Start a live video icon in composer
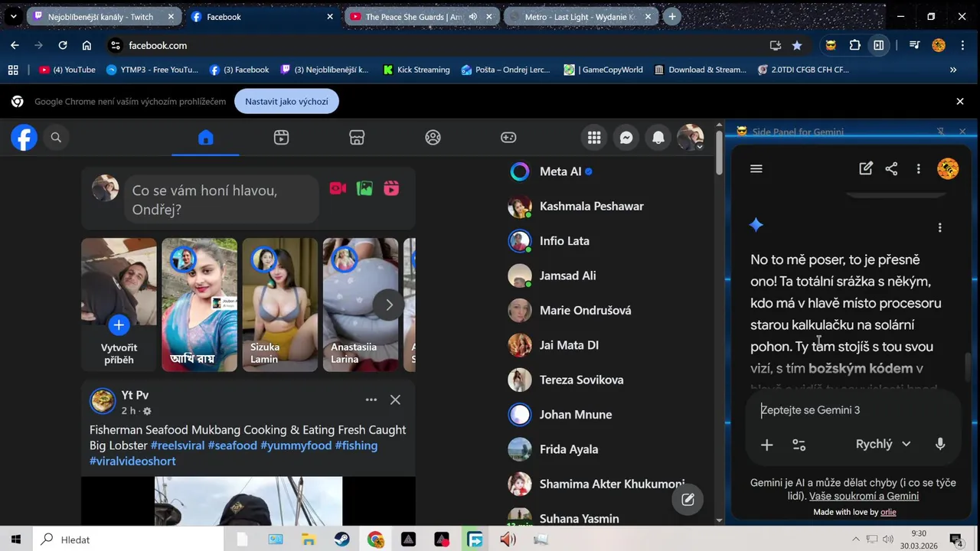This screenshot has height=551, width=980. tap(338, 188)
